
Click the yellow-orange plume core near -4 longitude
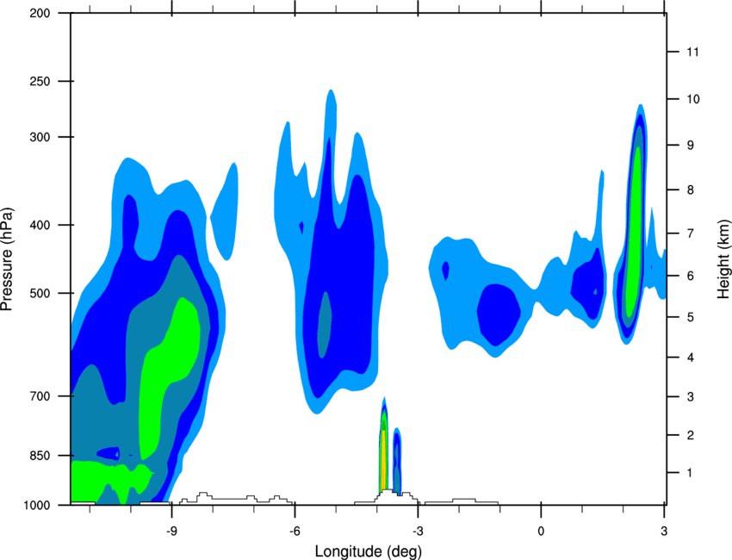383,460
